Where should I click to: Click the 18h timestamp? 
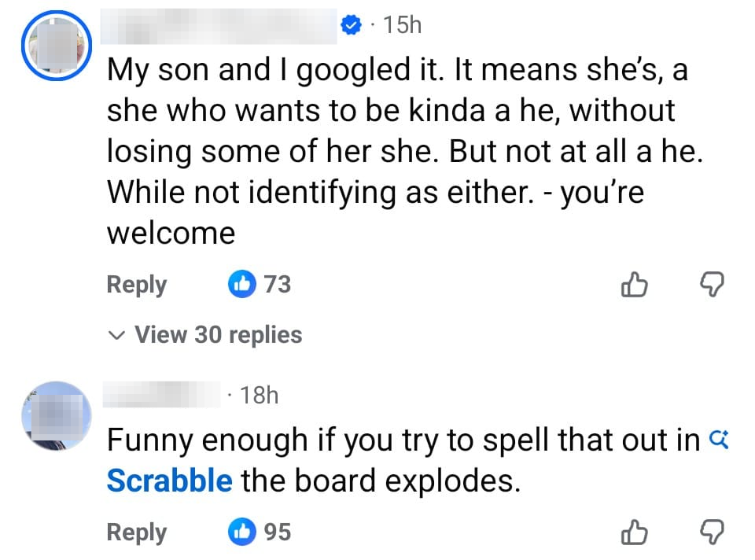259,395
